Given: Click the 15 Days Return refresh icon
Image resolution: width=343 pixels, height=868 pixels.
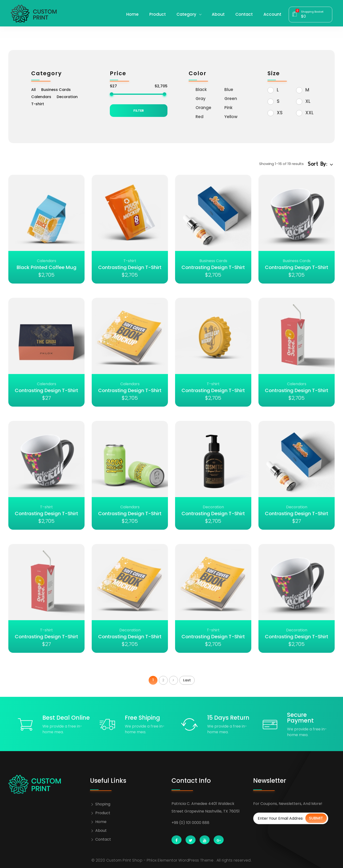Looking at the screenshot, I should pos(189,724).
